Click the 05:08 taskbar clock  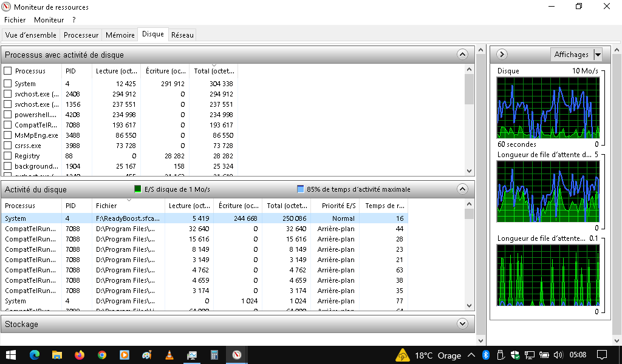point(578,355)
